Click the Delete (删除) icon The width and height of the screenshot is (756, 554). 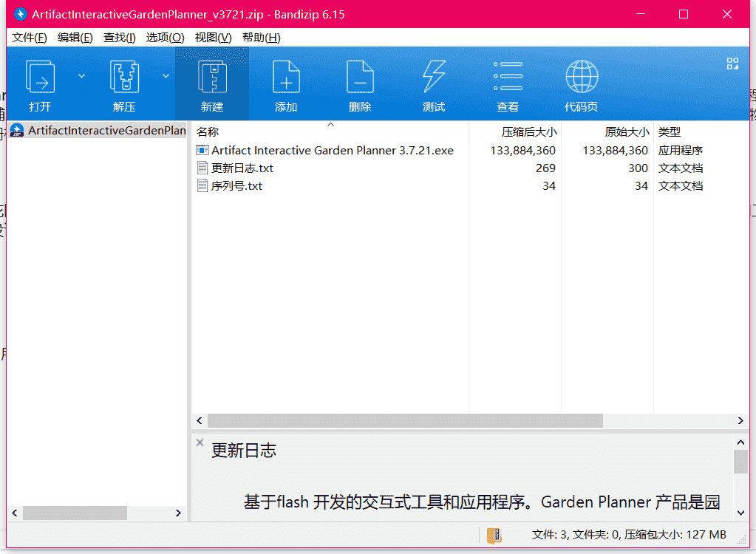360,76
